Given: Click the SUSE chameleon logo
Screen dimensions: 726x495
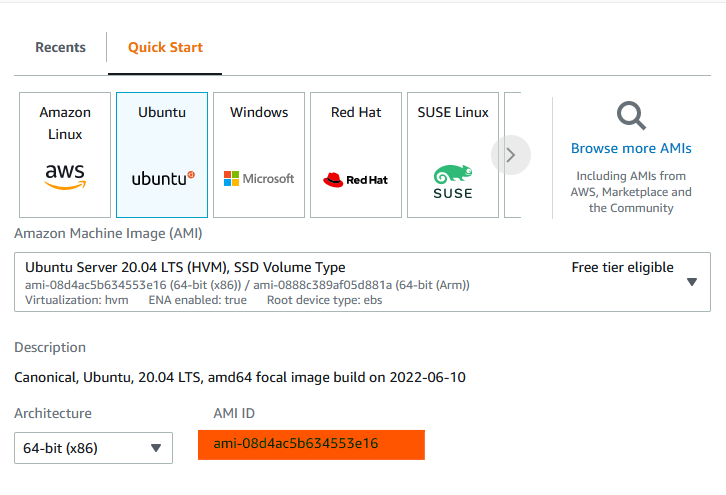Looking at the screenshot, I should 453,180.
